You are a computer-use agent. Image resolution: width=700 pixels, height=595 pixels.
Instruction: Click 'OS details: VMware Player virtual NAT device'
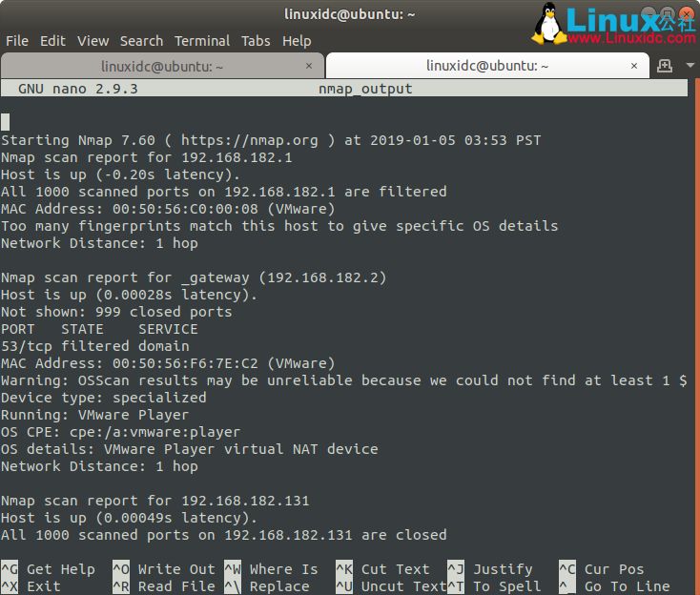click(x=189, y=449)
